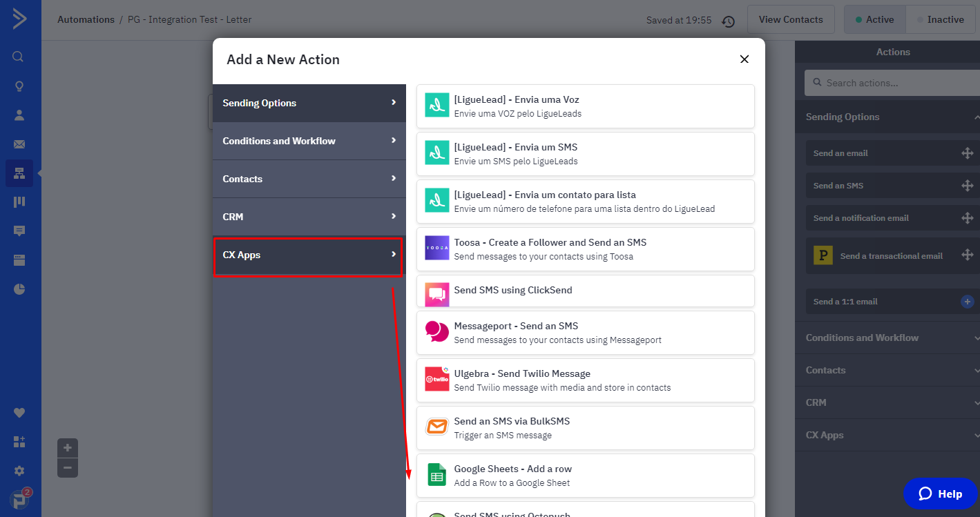The height and width of the screenshot is (517, 980).
Task: Open the Conversations chat icon in sidebar
Action: pos(19,231)
